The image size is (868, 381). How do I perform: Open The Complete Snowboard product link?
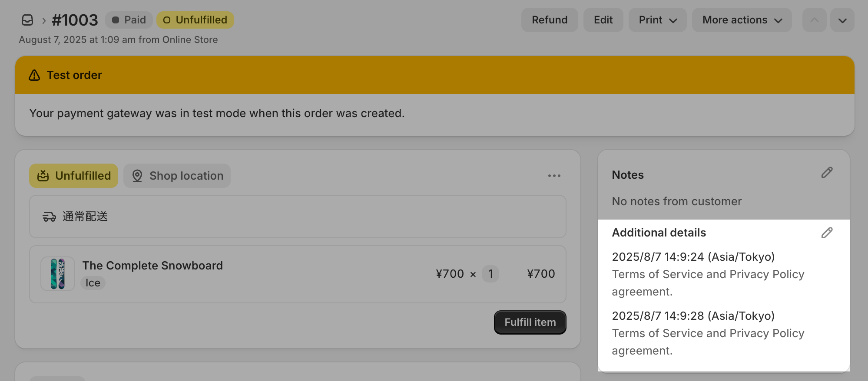tap(152, 266)
